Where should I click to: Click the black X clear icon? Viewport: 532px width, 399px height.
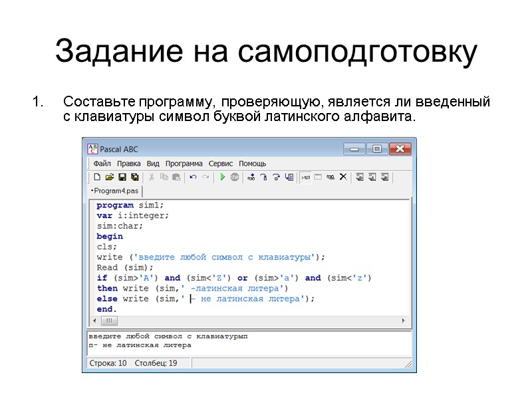coord(343,177)
